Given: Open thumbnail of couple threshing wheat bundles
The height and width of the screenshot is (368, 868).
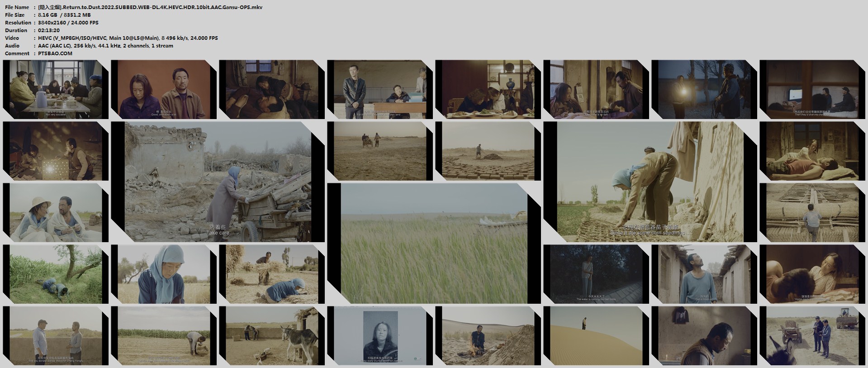Looking at the screenshot, I should click(x=272, y=274).
